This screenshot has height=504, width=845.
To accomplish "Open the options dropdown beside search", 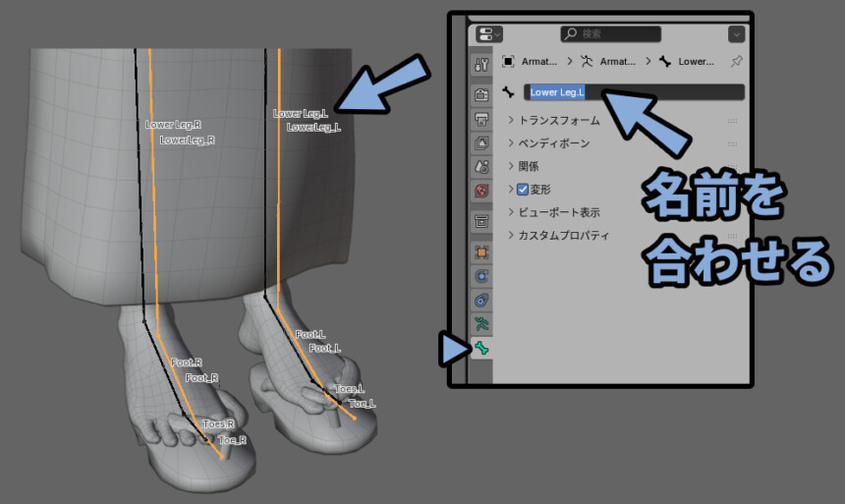I will [736, 34].
